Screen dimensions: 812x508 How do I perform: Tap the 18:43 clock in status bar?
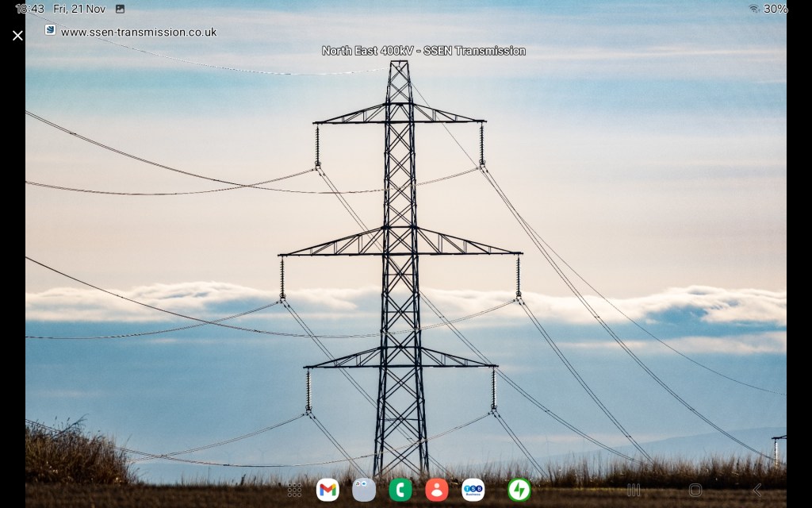point(29,9)
